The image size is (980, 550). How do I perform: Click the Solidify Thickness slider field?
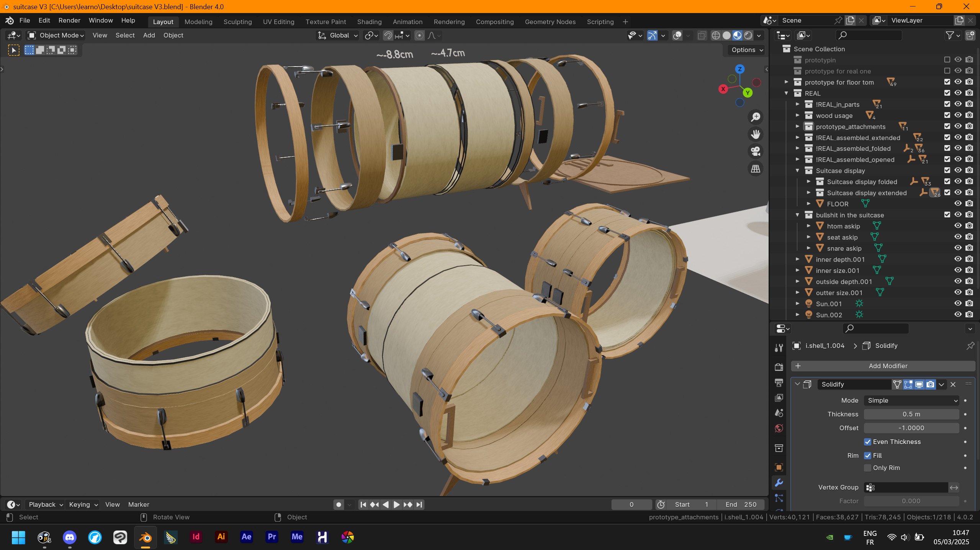pos(911,414)
